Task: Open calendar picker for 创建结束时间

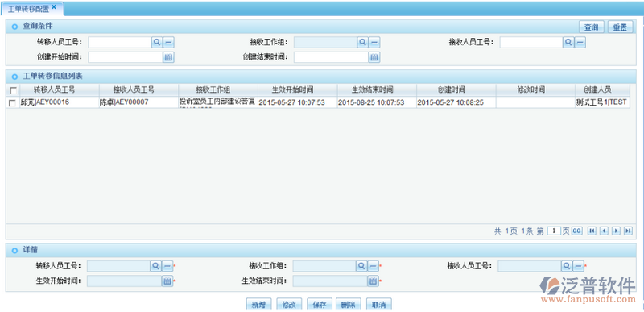Action: pyautogui.click(x=374, y=57)
